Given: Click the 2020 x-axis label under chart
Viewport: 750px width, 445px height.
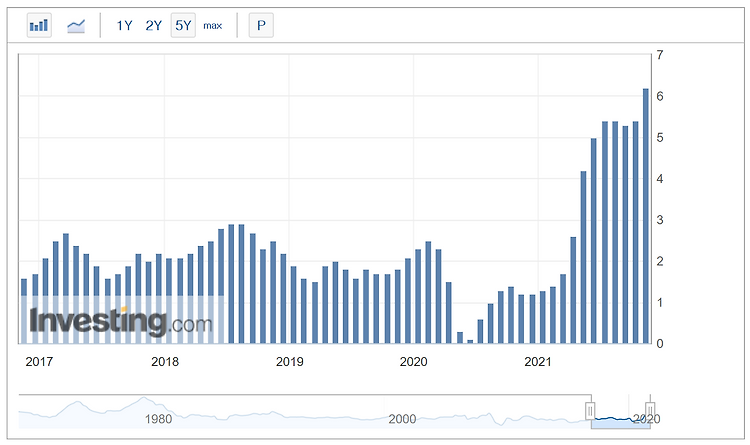Looking at the screenshot, I should coord(414,362).
